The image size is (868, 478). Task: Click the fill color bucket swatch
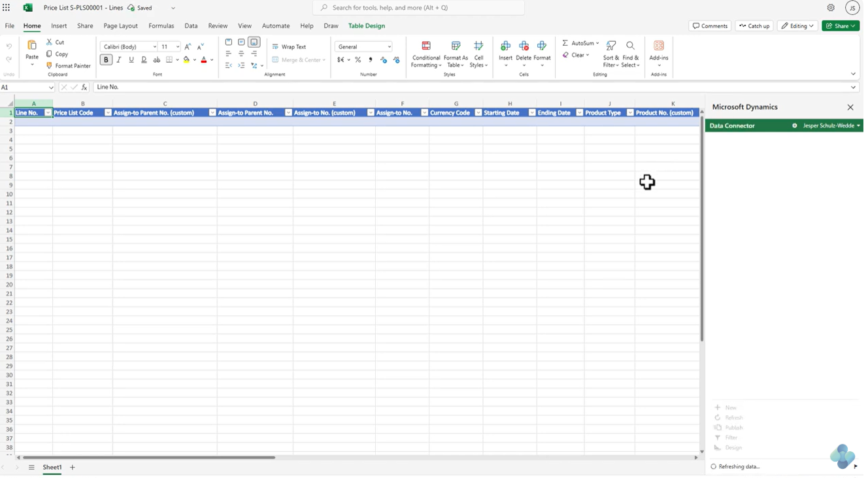click(x=186, y=60)
